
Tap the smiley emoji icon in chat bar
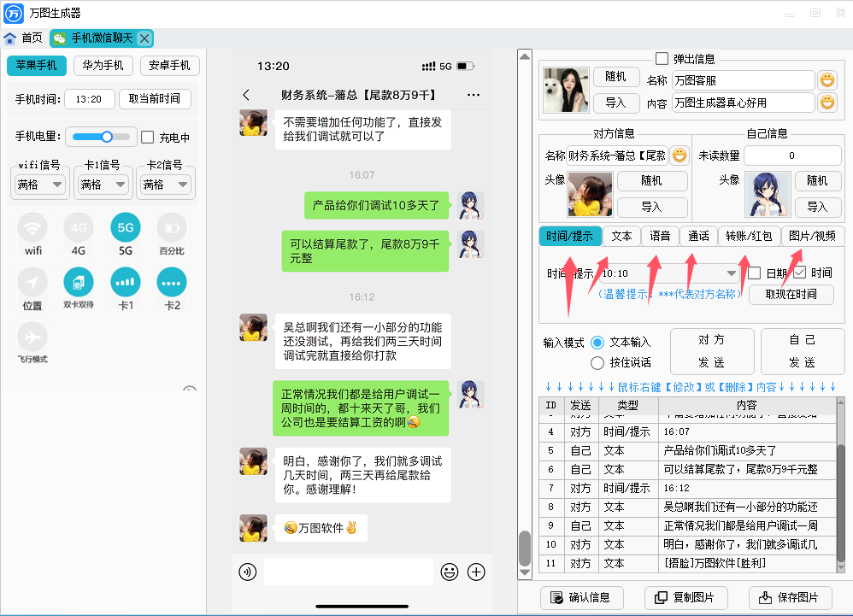coord(450,572)
